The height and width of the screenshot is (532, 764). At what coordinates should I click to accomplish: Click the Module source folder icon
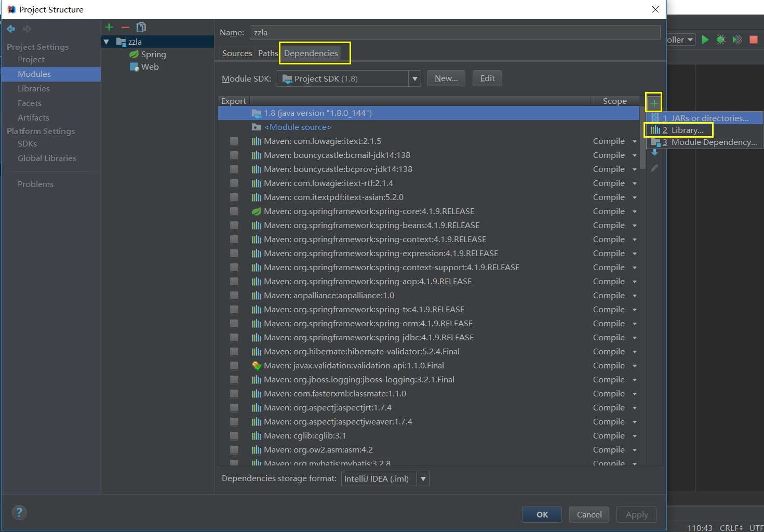click(257, 127)
